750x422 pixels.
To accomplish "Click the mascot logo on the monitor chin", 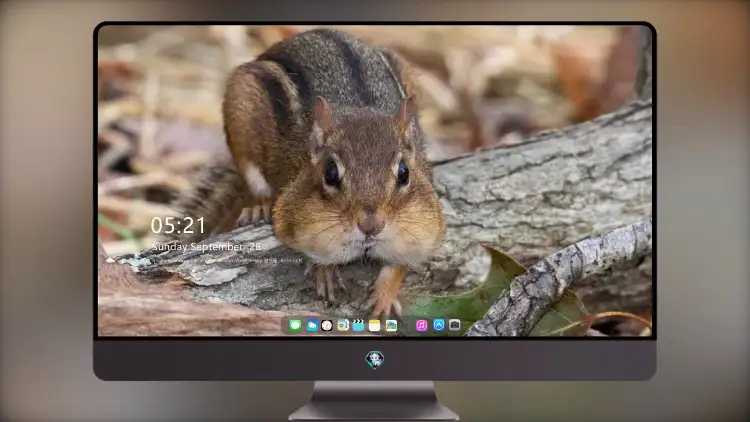I will 375,359.
